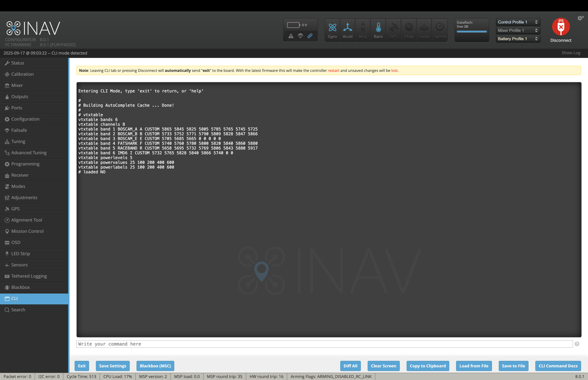Open the Status tab
The width and height of the screenshot is (588, 380).
tap(34, 63)
